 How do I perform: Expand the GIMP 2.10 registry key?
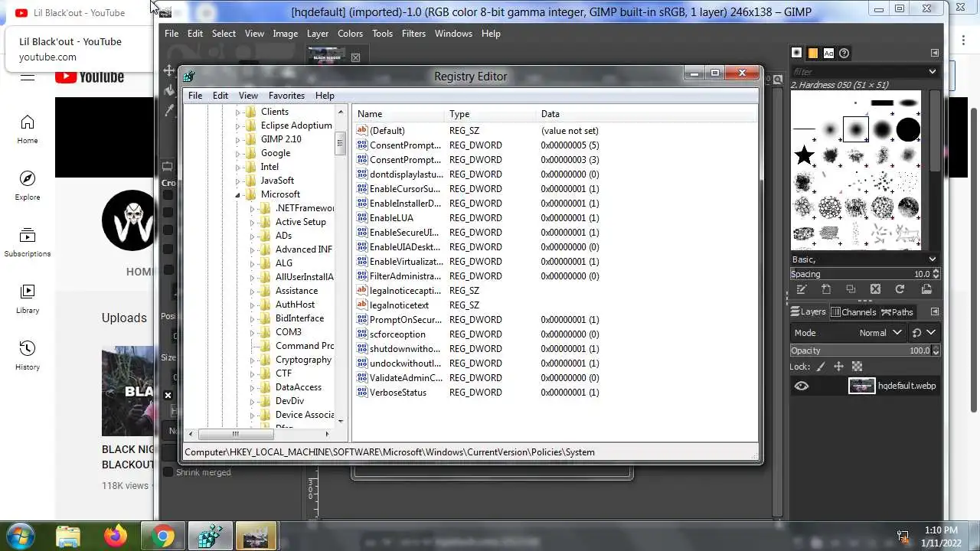(x=239, y=139)
